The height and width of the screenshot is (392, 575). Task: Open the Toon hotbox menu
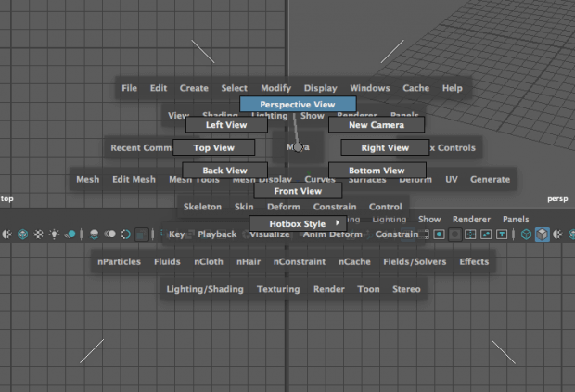tap(368, 289)
